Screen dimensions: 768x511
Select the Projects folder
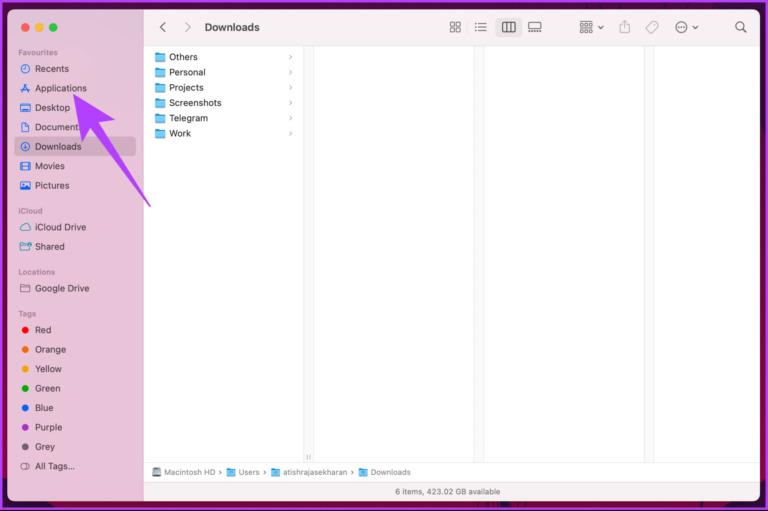coord(224,88)
